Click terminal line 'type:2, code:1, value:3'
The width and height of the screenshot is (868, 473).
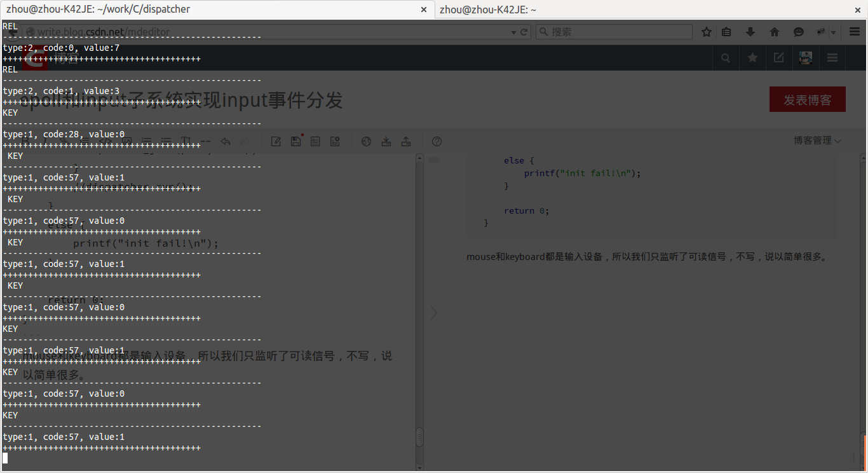tap(61, 91)
